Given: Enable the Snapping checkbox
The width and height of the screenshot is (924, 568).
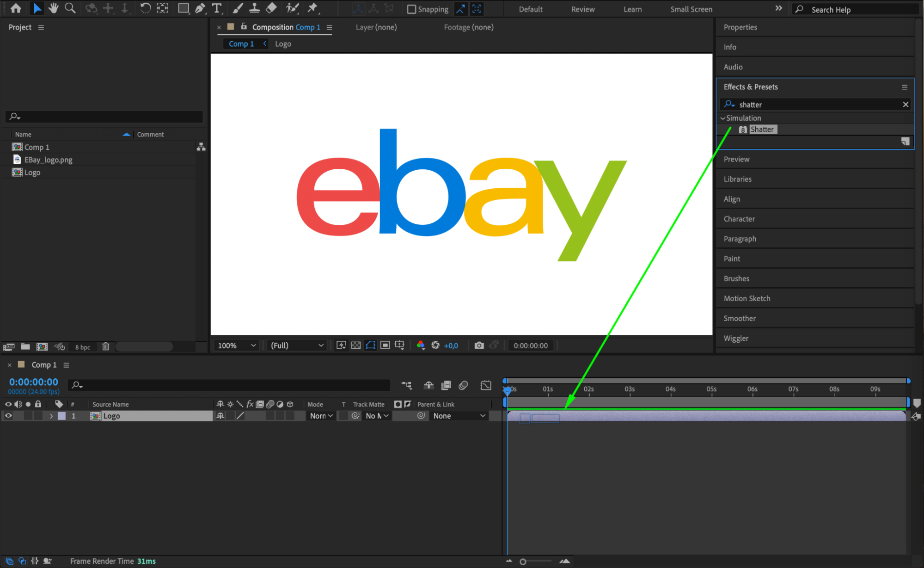Looking at the screenshot, I should 411,9.
